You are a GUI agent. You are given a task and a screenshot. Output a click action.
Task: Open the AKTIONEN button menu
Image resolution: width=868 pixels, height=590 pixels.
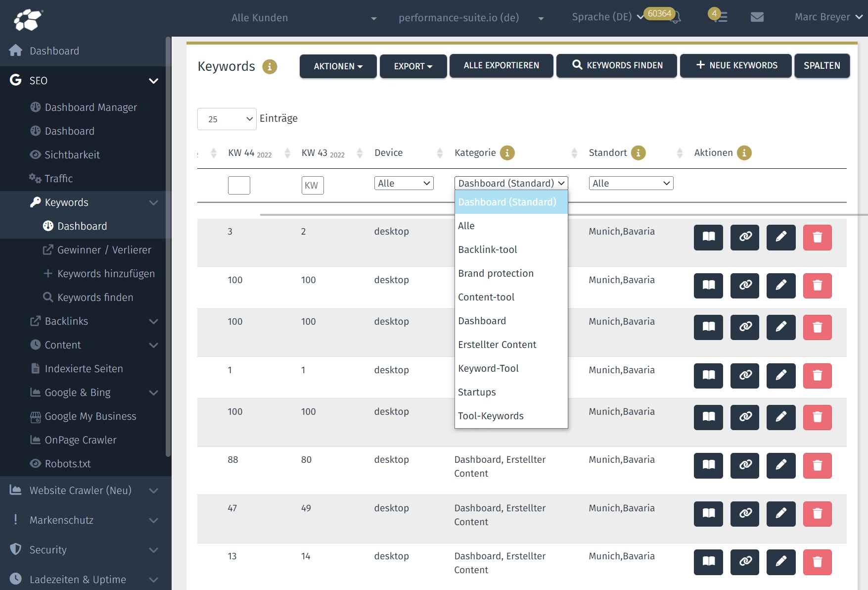pos(338,66)
